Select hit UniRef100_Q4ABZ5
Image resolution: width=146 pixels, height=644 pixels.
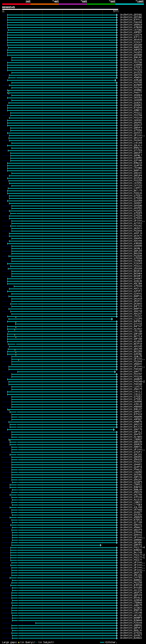click(x=131, y=379)
